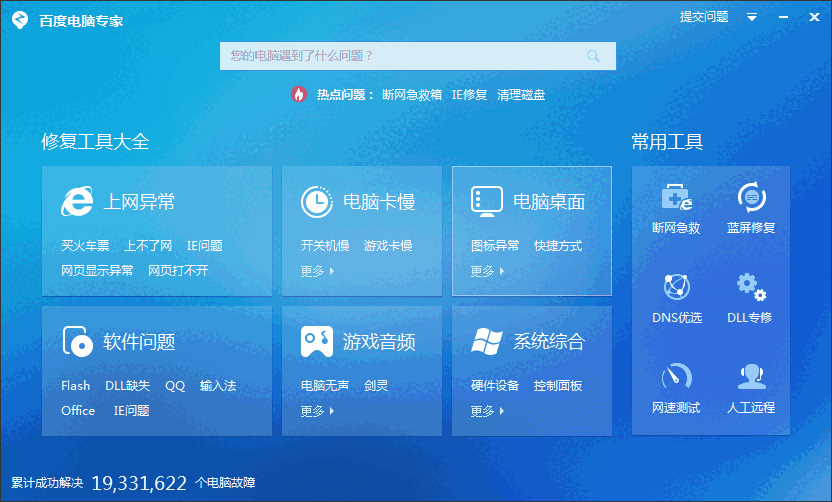Close the Baidu PC Expert window
The image size is (832, 502).
[x=814, y=17]
